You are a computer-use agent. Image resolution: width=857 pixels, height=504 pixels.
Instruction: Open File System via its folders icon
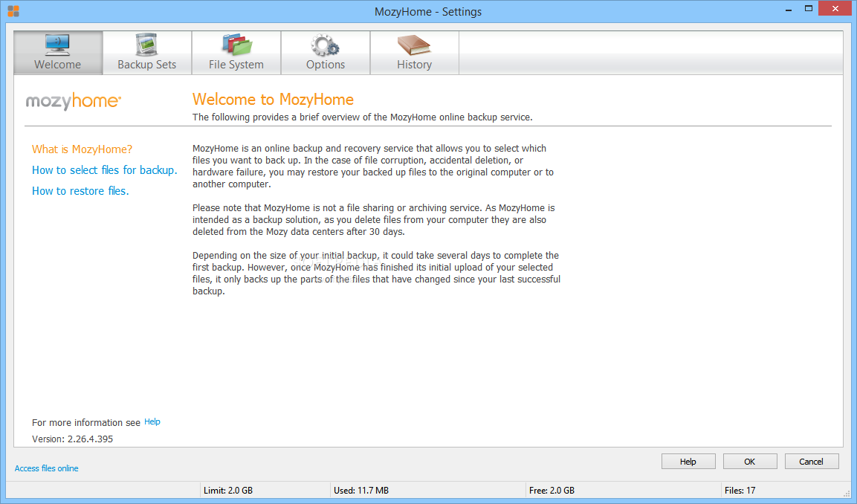click(x=236, y=45)
